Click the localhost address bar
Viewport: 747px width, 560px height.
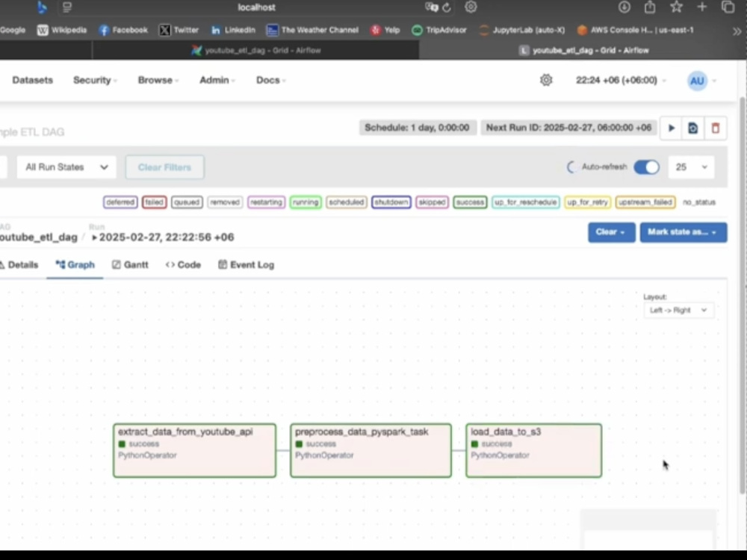click(x=257, y=7)
